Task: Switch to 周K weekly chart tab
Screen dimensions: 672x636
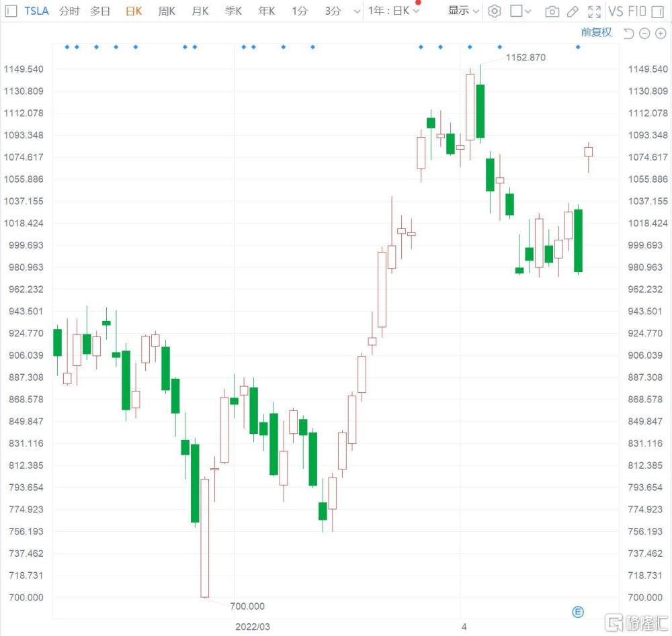Action: tap(167, 11)
